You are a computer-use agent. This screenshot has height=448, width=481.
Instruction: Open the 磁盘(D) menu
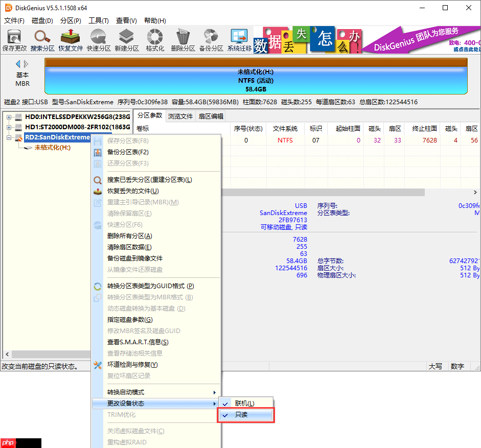pyautogui.click(x=41, y=21)
